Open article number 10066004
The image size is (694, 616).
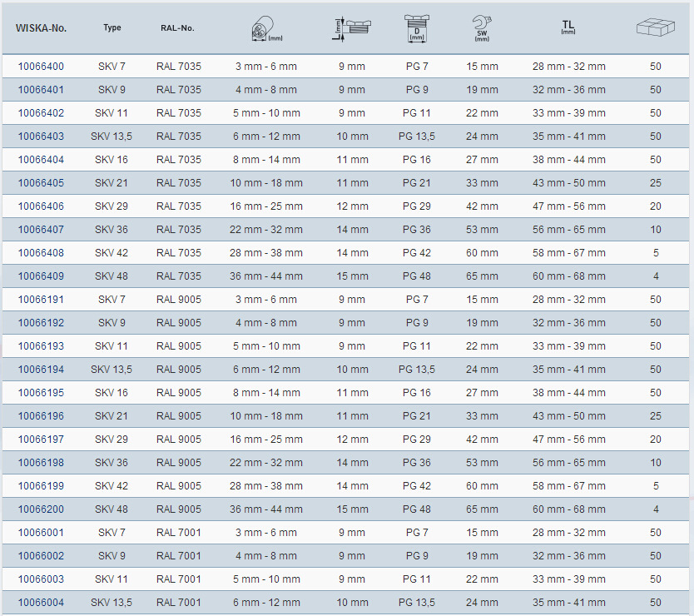(x=41, y=603)
